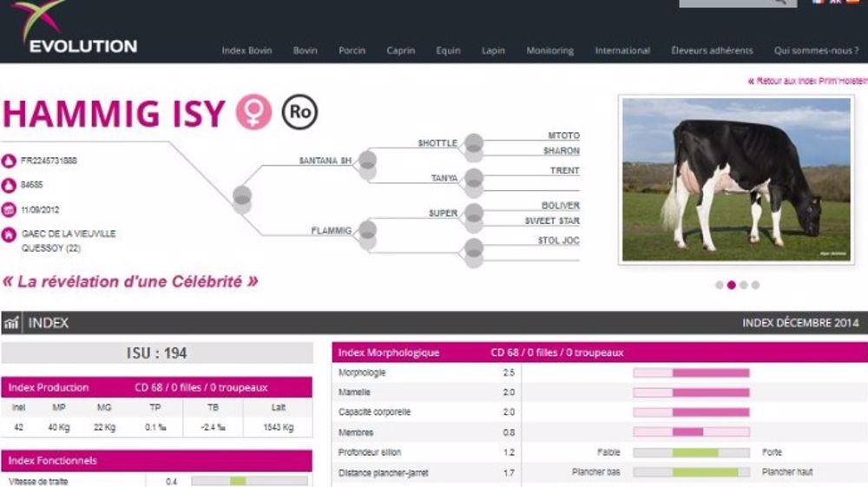Click the Profondeur sillon green bar
Viewport: 868px width, 487px height.
pyautogui.click(x=695, y=452)
